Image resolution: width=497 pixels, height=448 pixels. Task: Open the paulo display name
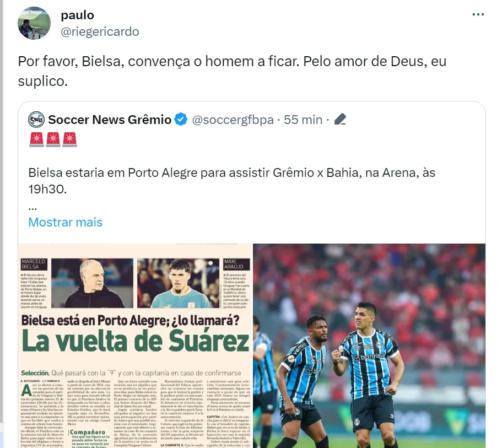(x=77, y=15)
